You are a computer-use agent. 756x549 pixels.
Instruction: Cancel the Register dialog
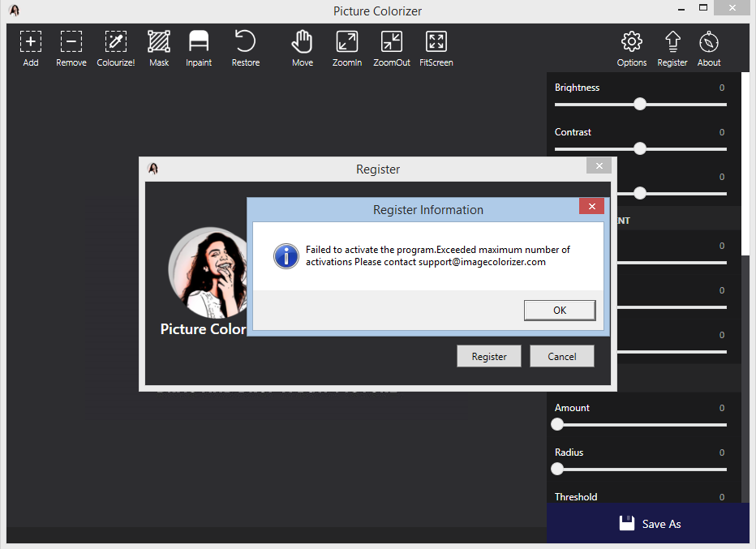click(x=561, y=356)
